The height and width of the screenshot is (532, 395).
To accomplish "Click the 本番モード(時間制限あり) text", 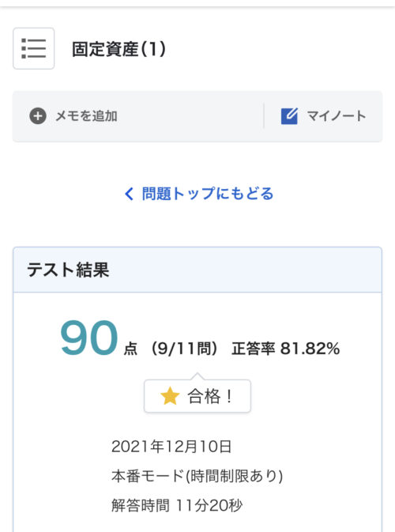I will coord(197,476).
